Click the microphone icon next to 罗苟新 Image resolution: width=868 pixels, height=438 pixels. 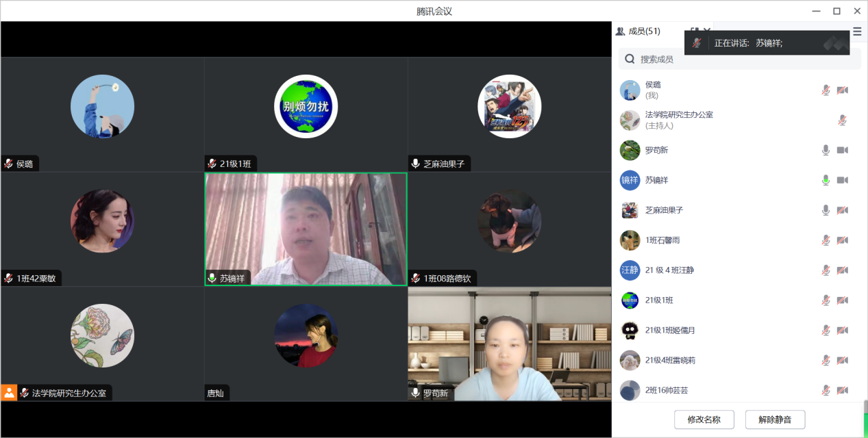click(x=826, y=150)
